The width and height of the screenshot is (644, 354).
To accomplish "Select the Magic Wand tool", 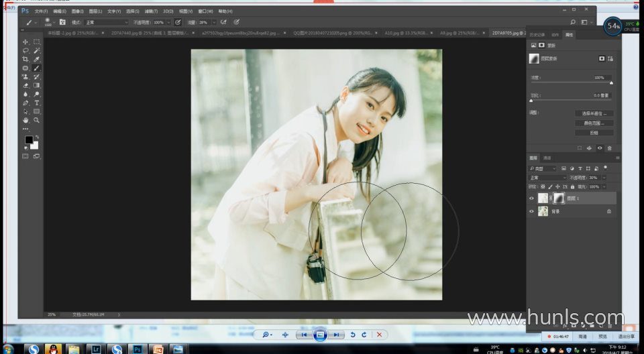I will coord(36,50).
